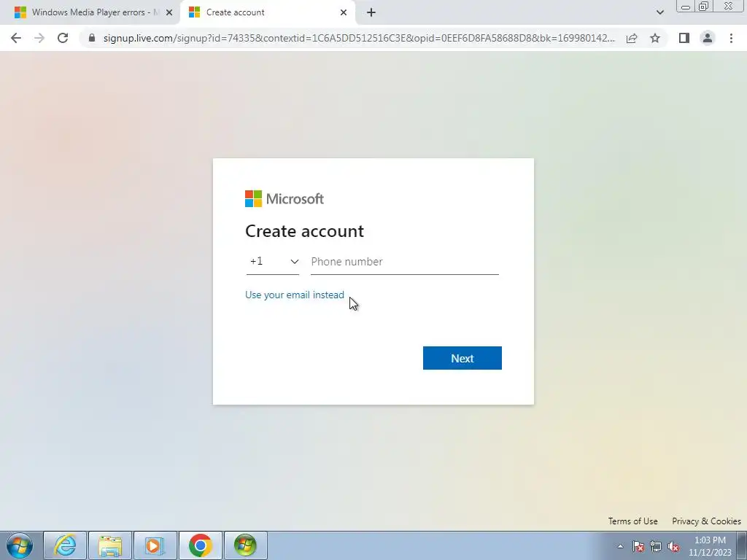Open Terms of Use link
The image size is (747, 560).
[x=632, y=521]
